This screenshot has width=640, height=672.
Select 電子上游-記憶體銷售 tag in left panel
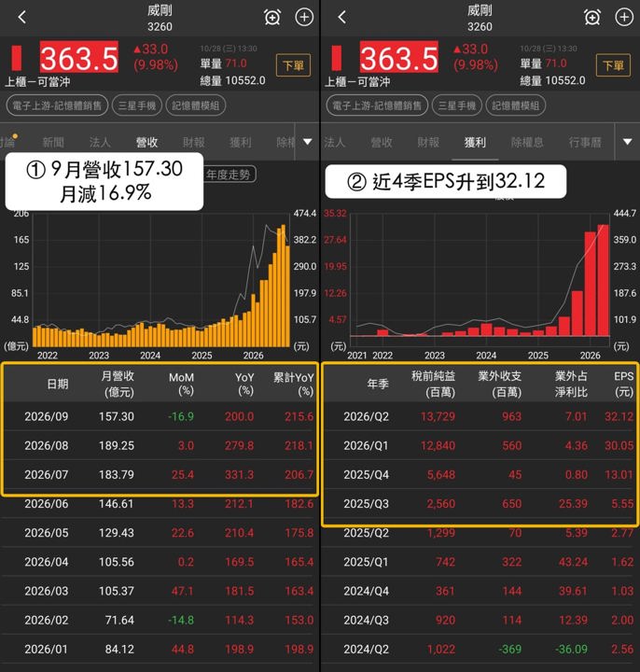click(x=57, y=105)
